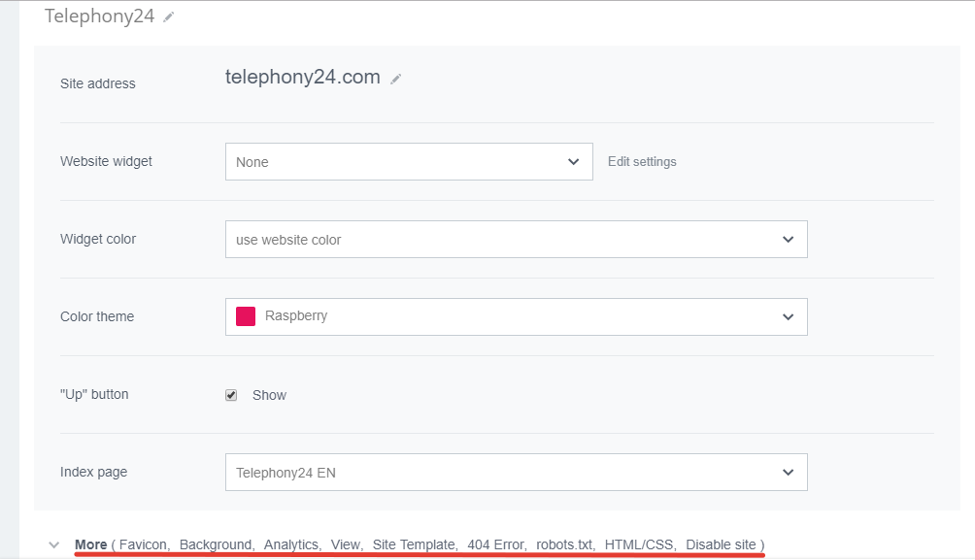Viewport: 975px width, 560px height.
Task: Click the Site address label
Action: click(98, 83)
